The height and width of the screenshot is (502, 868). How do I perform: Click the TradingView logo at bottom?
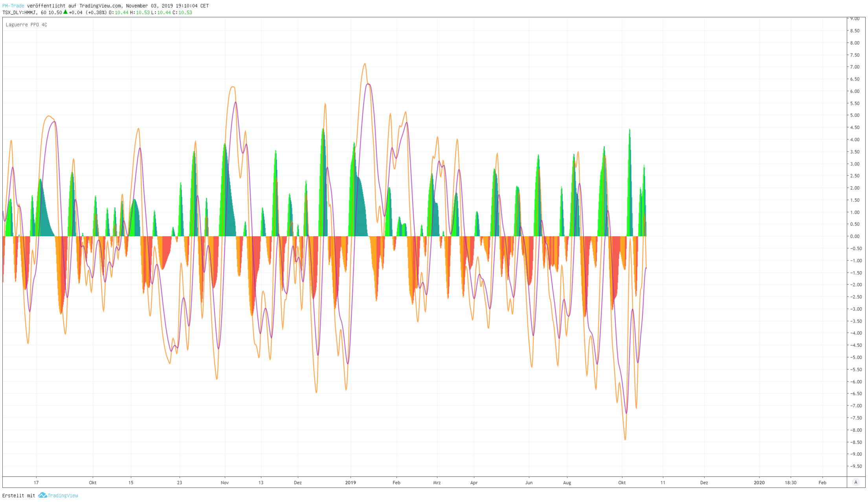pyautogui.click(x=58, y=495)
